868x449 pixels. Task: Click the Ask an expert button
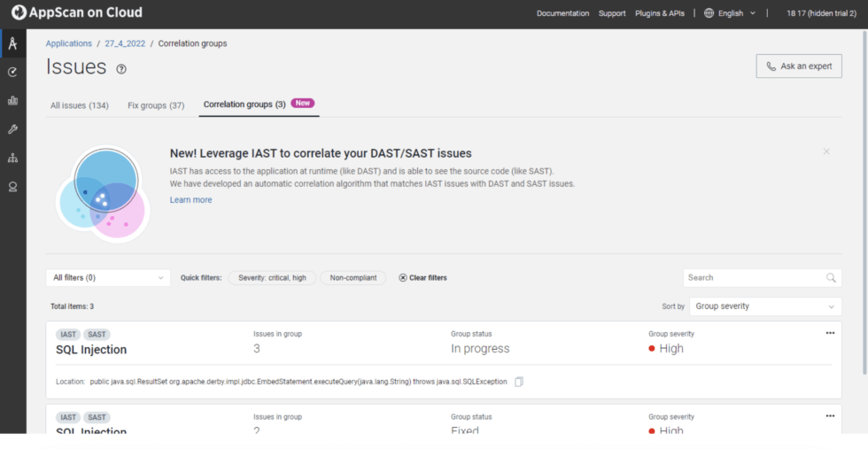[x=799, y=66]
